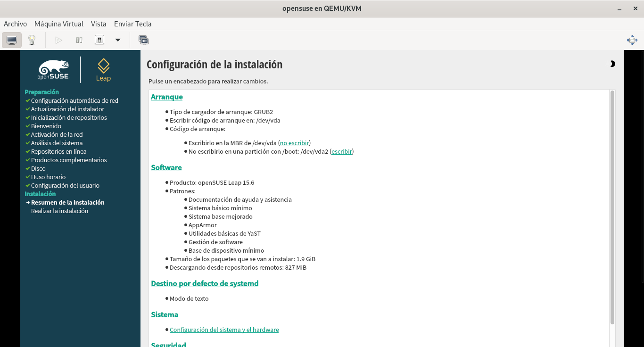Screen dimensions: 644x347
Task: Open the Máquina Virtual menu
Action: coord(59,24)
